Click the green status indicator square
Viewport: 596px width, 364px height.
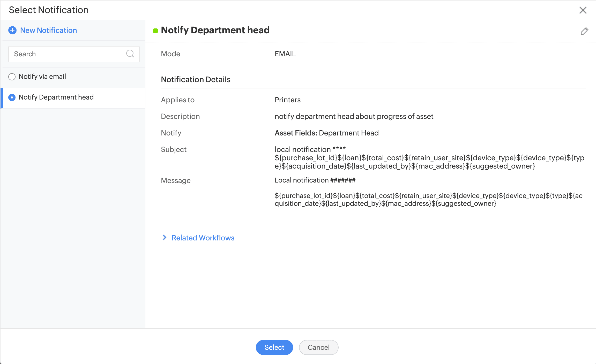point(155,31)
